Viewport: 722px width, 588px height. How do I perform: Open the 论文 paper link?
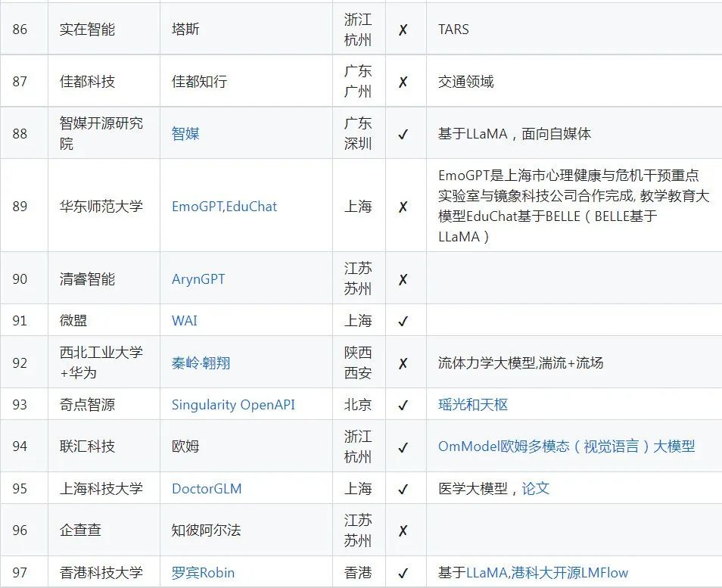point(536,489)
